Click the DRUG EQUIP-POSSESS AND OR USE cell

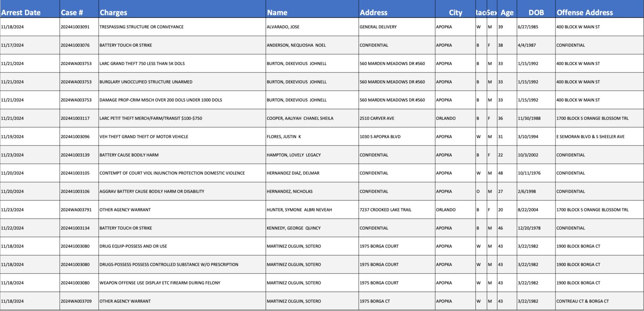[x=182, y=246]
